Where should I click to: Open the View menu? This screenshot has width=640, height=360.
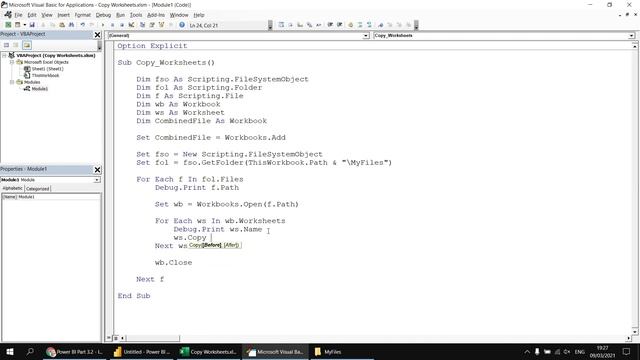click(x=47, y=15)
